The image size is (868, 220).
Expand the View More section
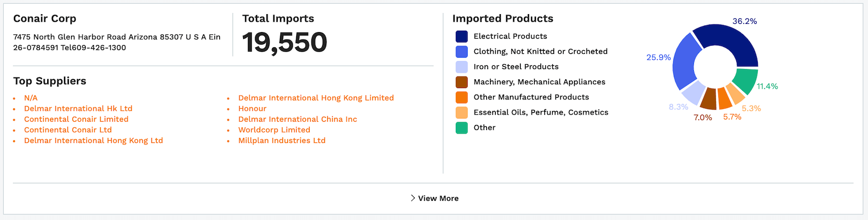pos(435,198)
